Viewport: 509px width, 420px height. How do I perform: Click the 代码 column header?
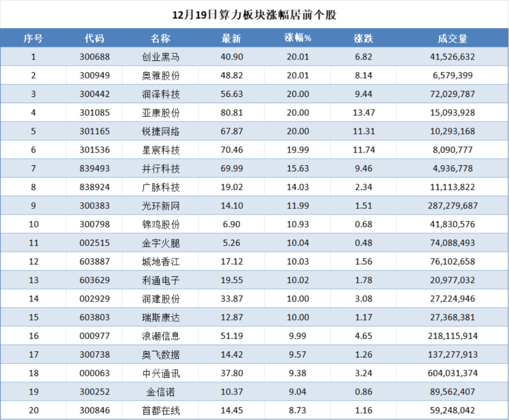94,39
